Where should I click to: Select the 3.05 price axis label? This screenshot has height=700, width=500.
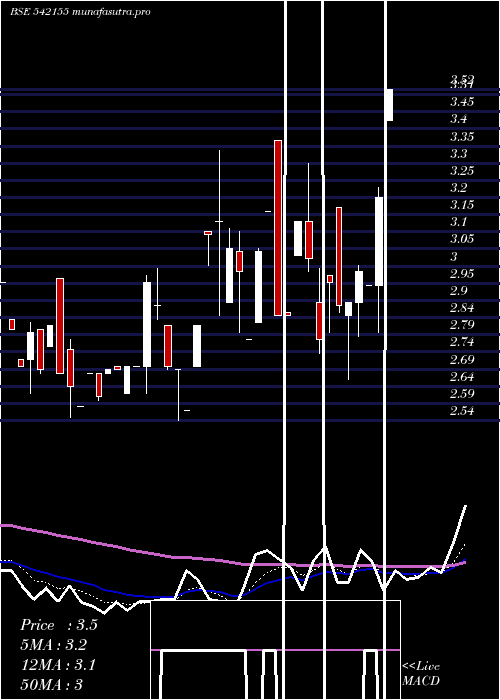coord(462,239)
